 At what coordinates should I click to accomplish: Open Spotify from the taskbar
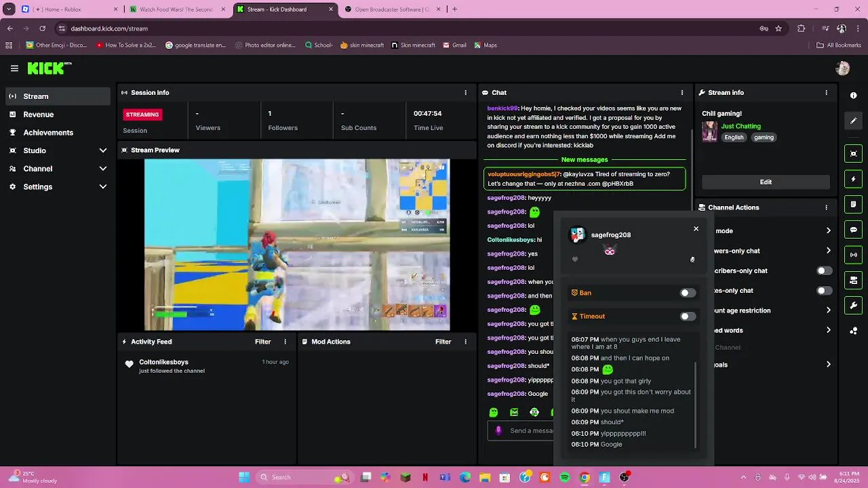pos(565,477)
